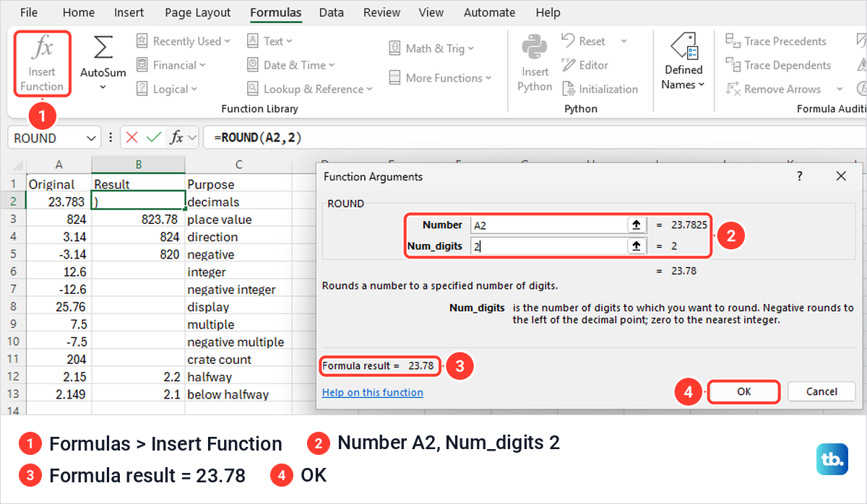Open the File tab
The image size is (867, 504).
point(29,12)
